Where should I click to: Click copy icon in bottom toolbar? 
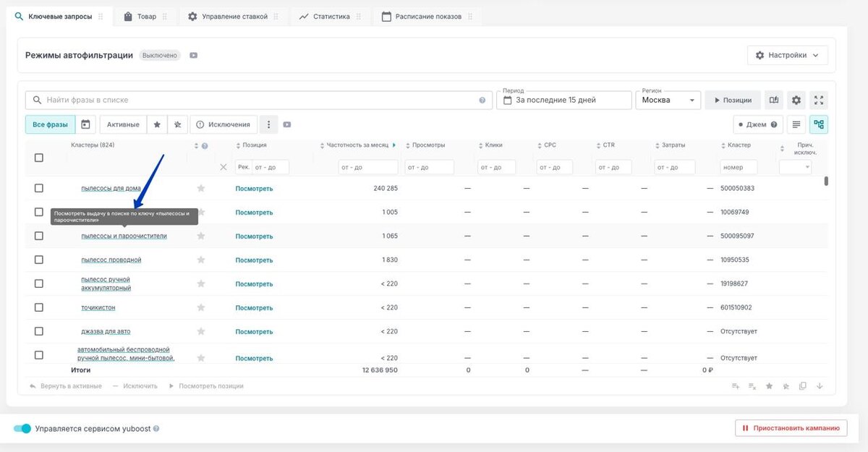803,386
